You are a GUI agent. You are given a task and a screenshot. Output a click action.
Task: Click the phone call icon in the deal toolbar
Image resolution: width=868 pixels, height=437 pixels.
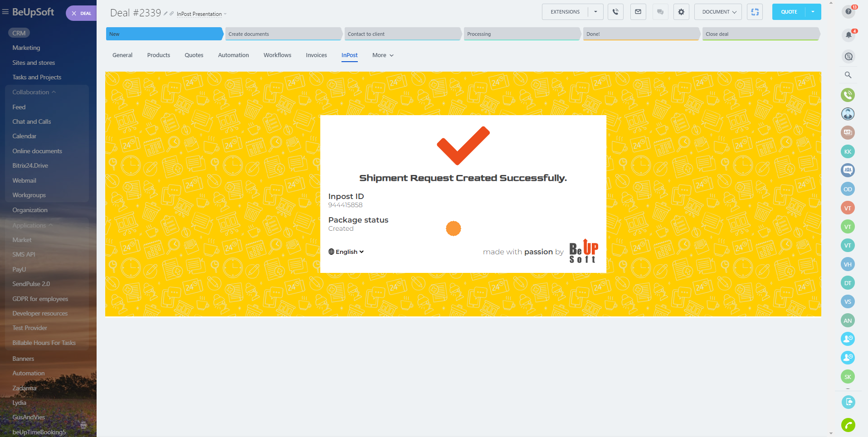point(615,12)
